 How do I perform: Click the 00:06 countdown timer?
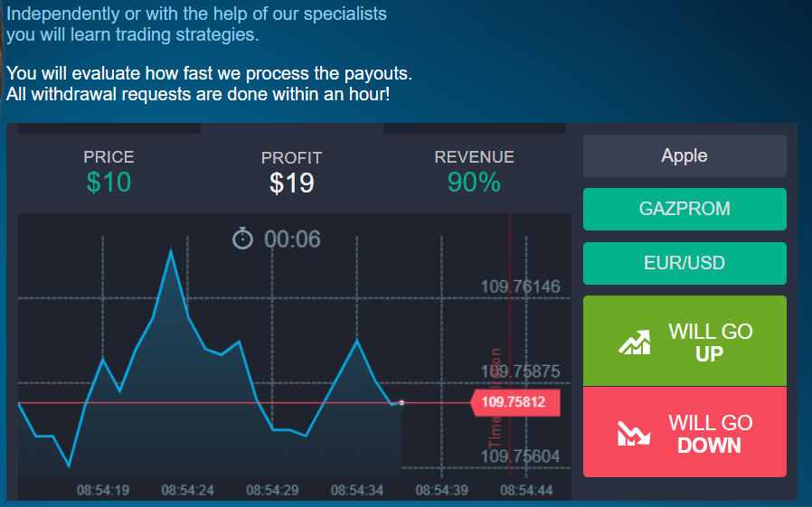tap(292, 239)
